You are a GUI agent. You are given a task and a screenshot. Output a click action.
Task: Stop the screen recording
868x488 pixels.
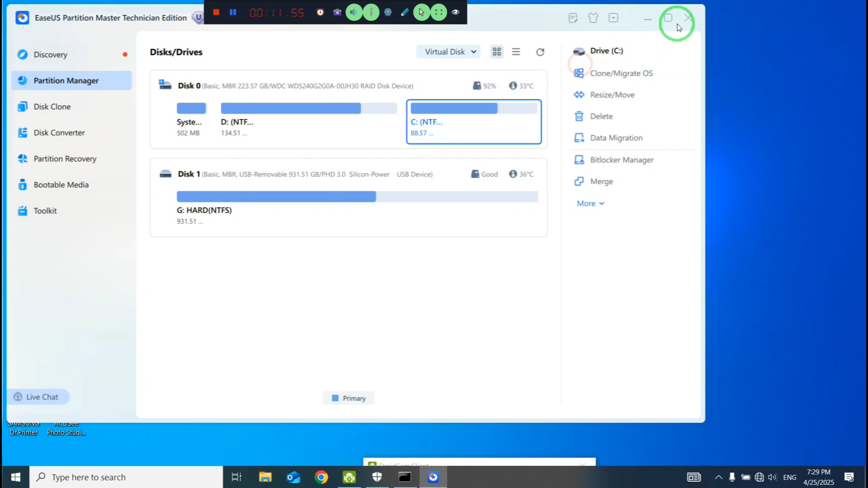216,12
